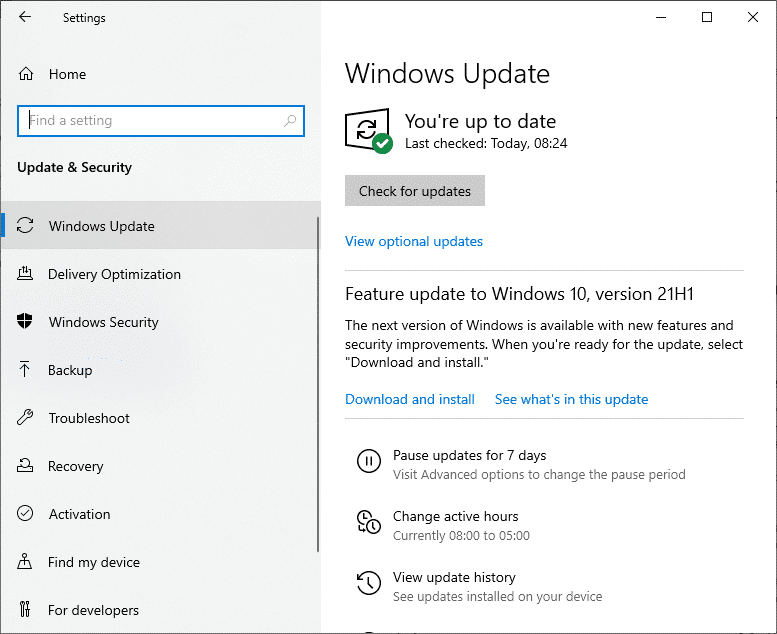The image size is (777, 634).
Task: Click the Delivery Optimization sidebar icon
Action: 26,274
